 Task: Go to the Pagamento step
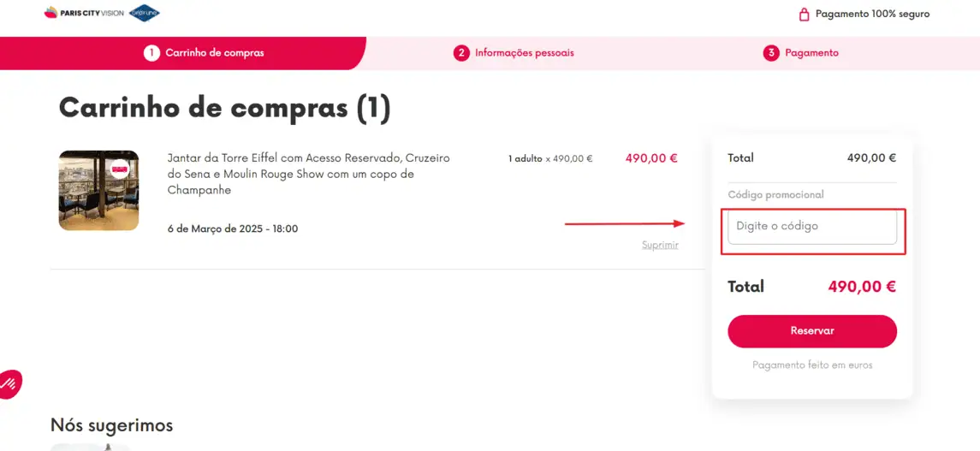812,53
